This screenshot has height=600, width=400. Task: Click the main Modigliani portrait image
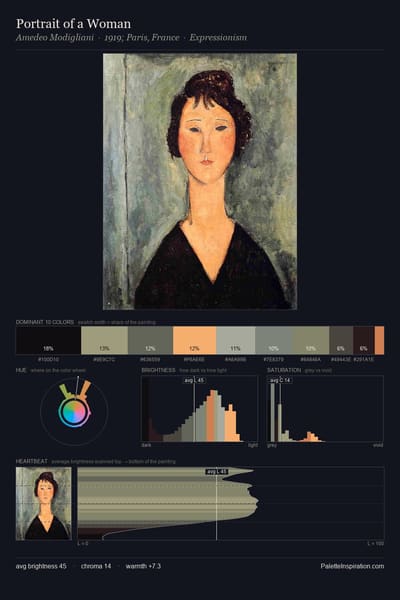pyautogui.click(x=200, y=181)
